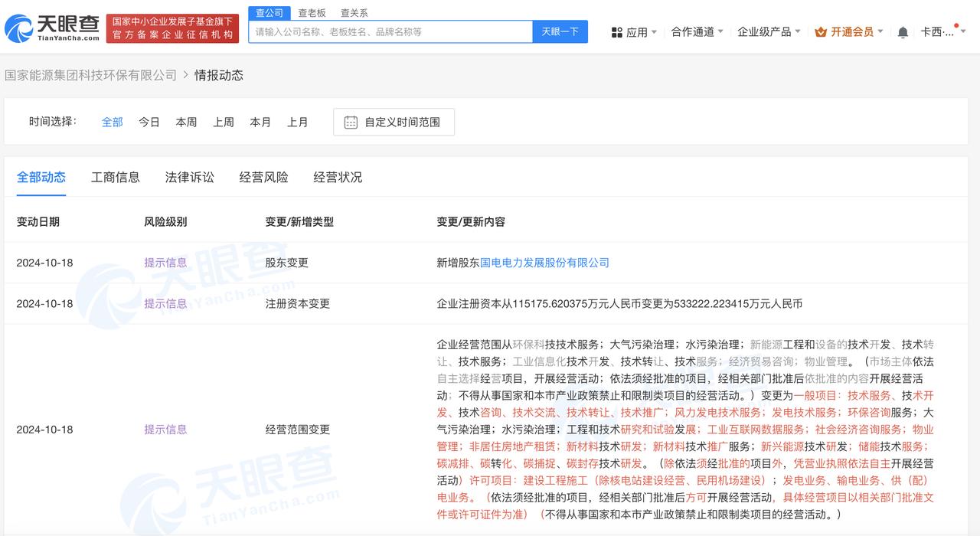Viewport: 980px width, 536px height.
Task: Click 提示信息 in 经营范围变更 row
Action: coord(165,430)
